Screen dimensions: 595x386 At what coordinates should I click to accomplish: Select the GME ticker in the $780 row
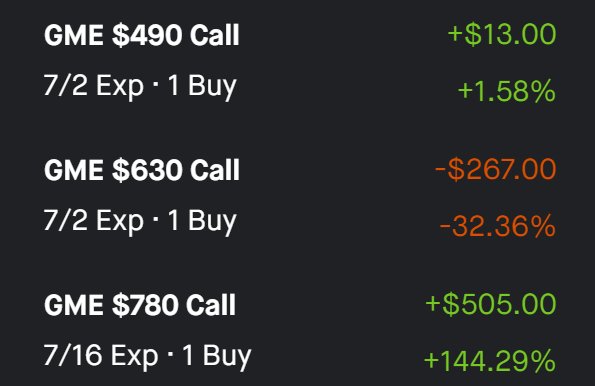coord(74,305)
